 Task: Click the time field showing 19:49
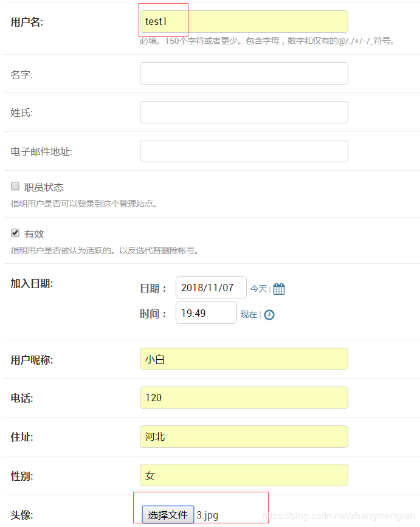click(x=207, y=312)
